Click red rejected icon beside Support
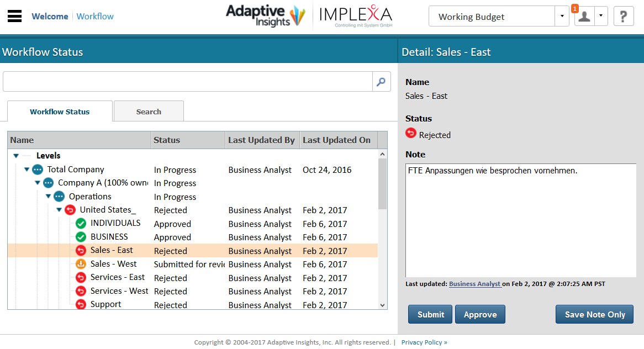This screenshot has height=349, width=644. coord(81,305)
